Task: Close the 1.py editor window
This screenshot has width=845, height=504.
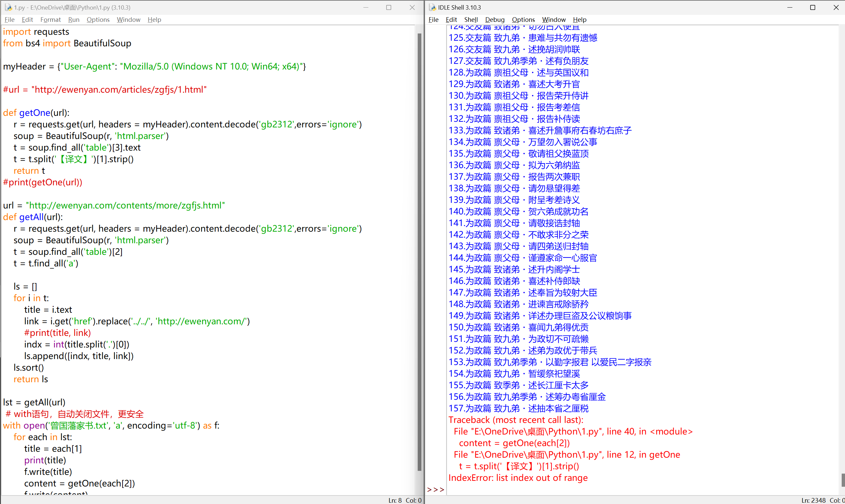Action: point(412,7)
